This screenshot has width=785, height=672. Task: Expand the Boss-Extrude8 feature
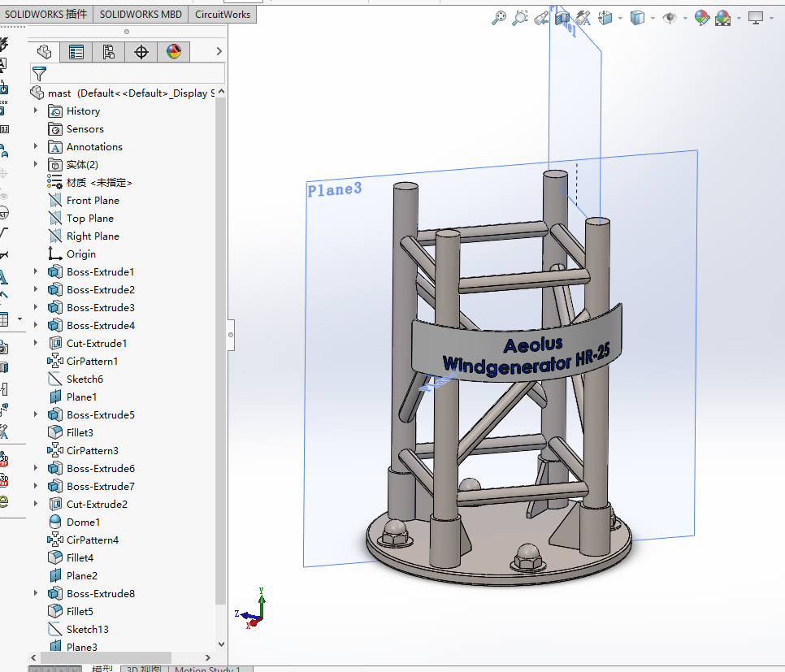pyautogui.click(x=36, y=593)
